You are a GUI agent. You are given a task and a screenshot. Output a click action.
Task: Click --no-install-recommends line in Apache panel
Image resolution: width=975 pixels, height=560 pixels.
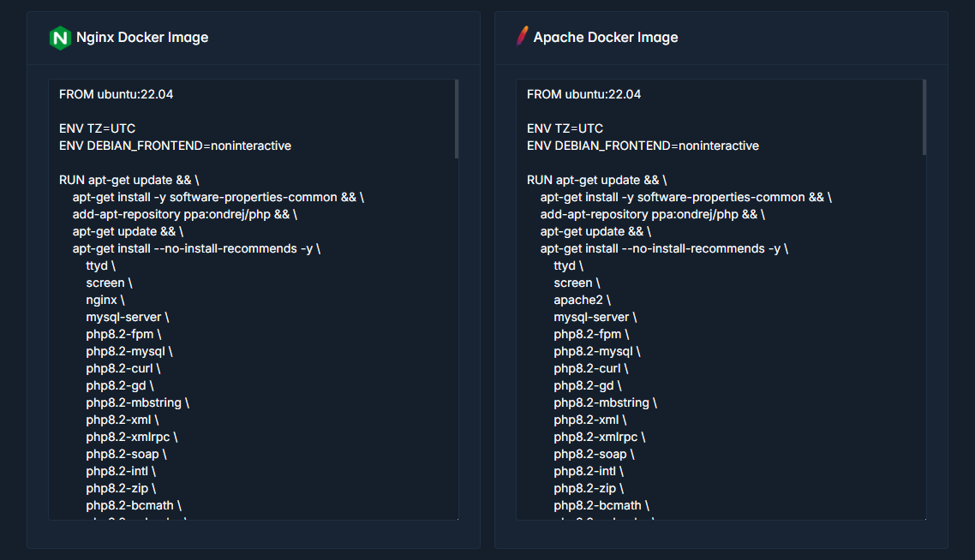pyautogui.click(x=664, y=248)
